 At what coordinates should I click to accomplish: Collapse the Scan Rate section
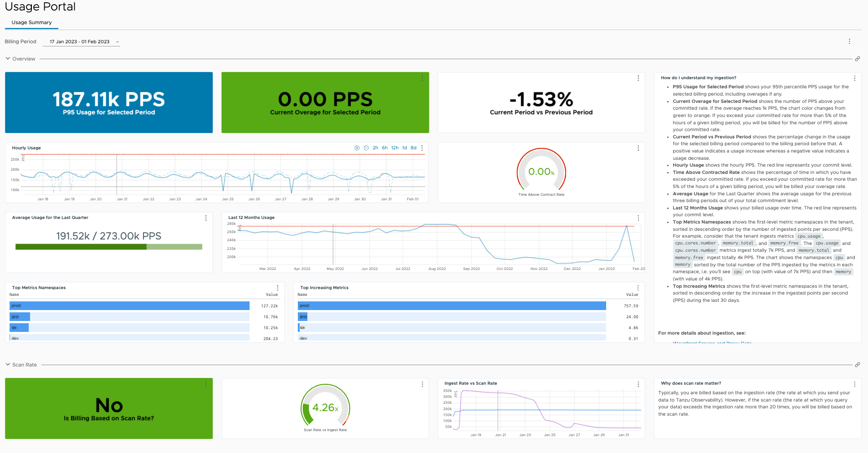click(x=8, y=365)
